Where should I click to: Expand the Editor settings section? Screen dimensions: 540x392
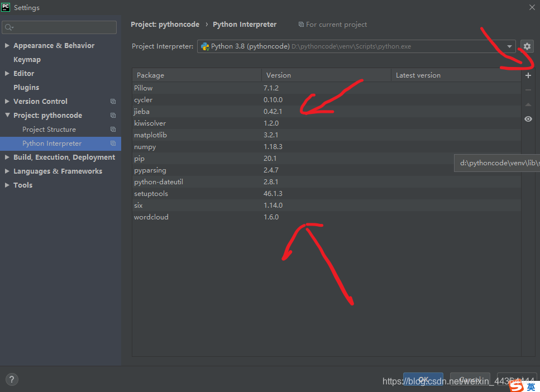pos(7,73)
